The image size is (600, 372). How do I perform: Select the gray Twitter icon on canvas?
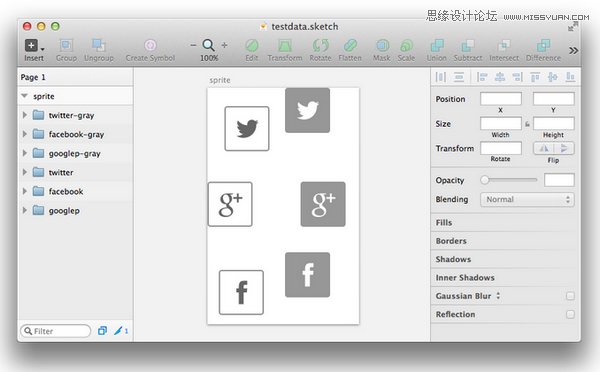point(307,110)
